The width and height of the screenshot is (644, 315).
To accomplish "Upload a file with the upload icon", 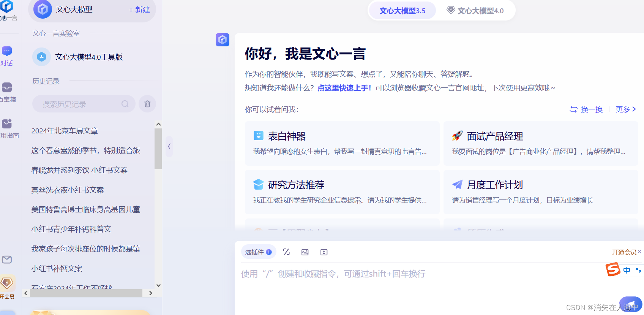I will coord(324,252).
